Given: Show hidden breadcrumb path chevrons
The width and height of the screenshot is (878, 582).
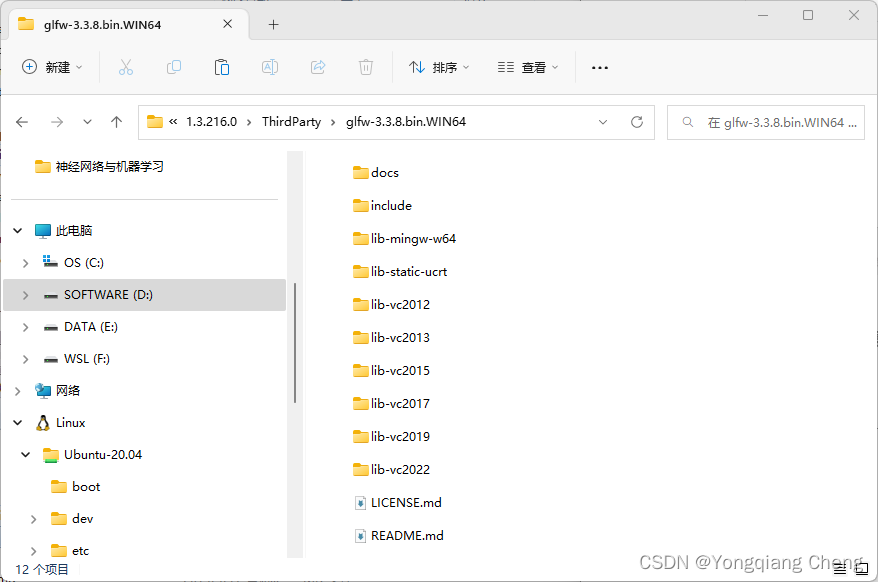Looking at the screenshot, I should click(x=173, y=122).
